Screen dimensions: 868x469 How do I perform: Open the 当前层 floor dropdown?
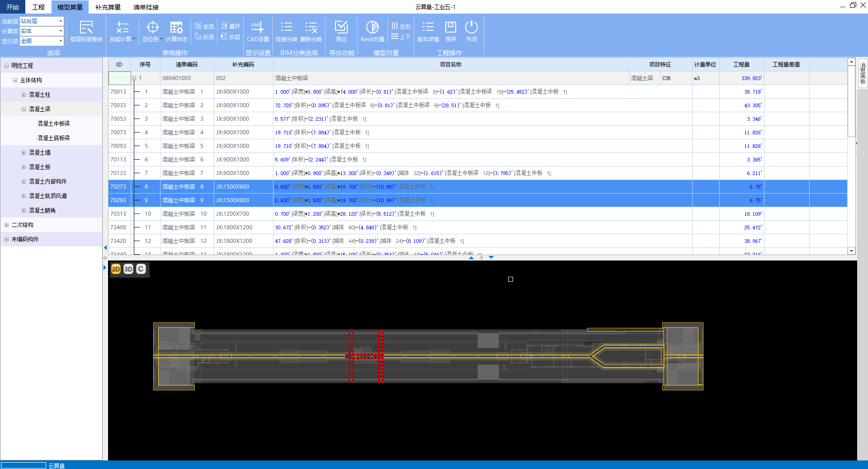click(x=61, y=21)
